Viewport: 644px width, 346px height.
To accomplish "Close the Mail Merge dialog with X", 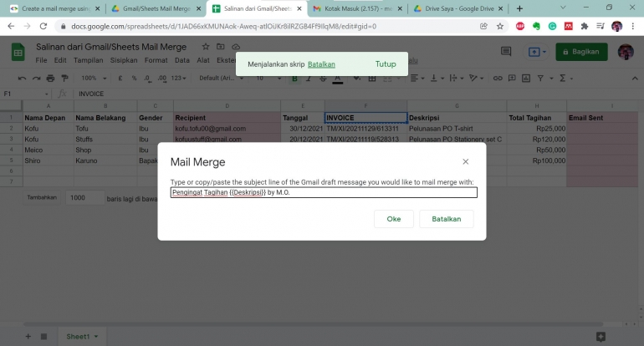I will 465,161.
